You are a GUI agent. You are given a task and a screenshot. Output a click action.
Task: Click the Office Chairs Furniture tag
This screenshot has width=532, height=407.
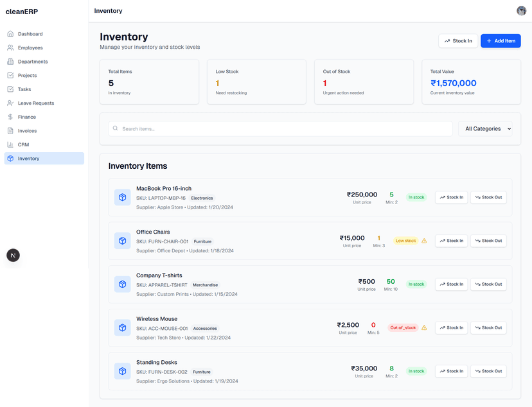coord(202,241)
